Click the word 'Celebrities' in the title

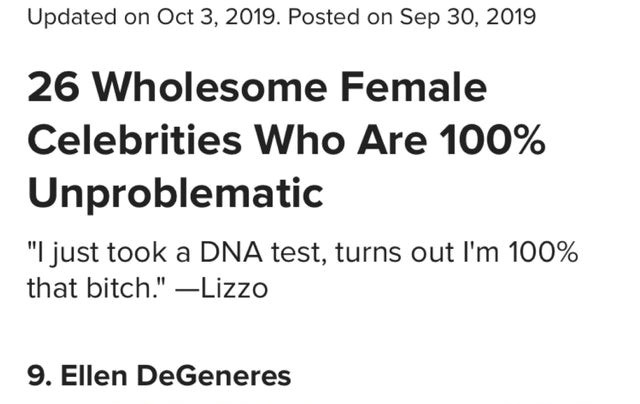pos(135,140)
